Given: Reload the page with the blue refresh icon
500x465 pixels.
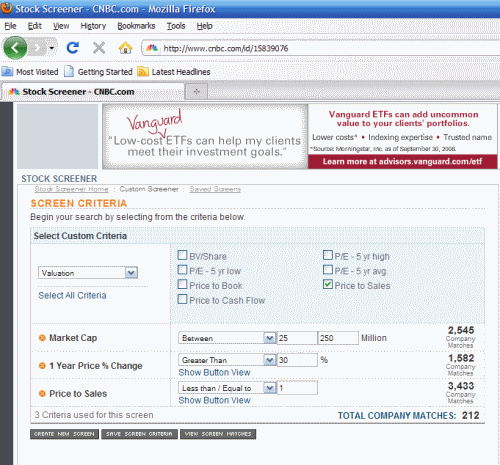Looking at the screenshot, I should (x=73, y=48).
